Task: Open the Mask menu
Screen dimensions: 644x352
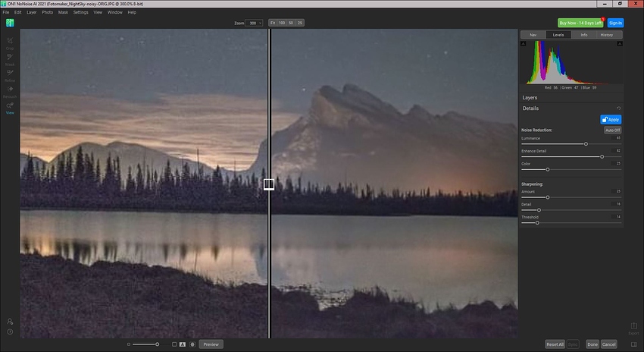Action: tap(63, 12)
